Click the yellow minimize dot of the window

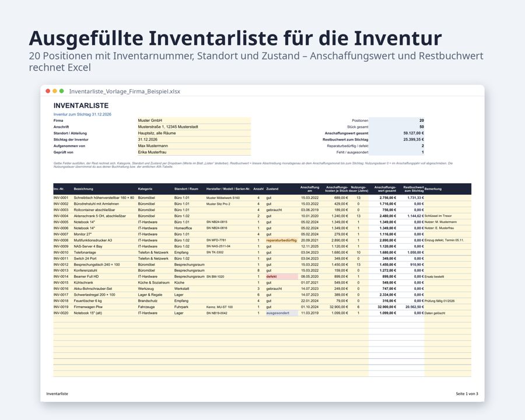tap(55, 91)
